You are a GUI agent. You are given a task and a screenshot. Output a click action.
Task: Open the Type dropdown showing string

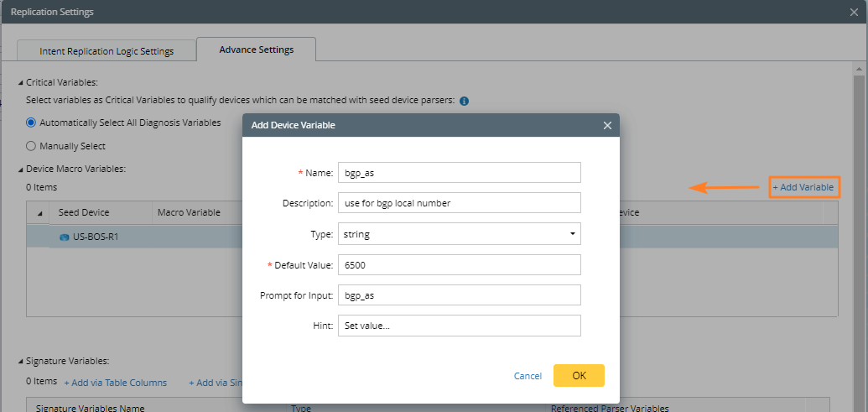coord(459,234)
